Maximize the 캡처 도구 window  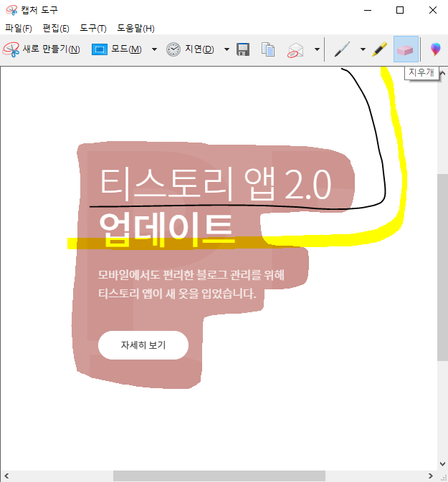(x=400, y=10)
